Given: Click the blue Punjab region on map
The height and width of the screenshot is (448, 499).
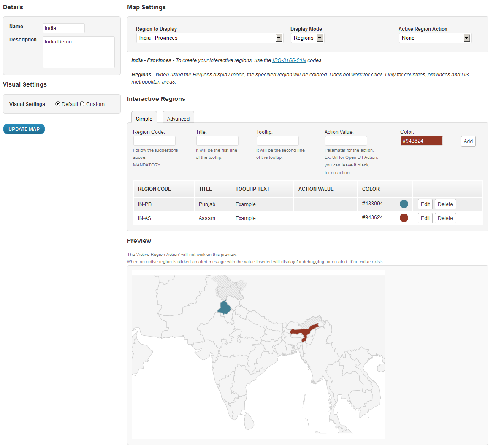Looking at the screenshot, I should (x=225, y=307).
